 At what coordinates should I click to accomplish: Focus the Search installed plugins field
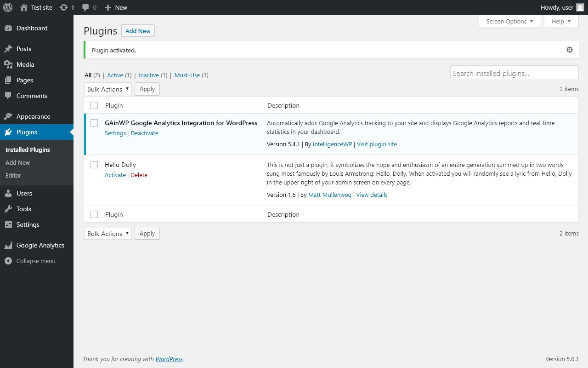[x=514, y=73]
